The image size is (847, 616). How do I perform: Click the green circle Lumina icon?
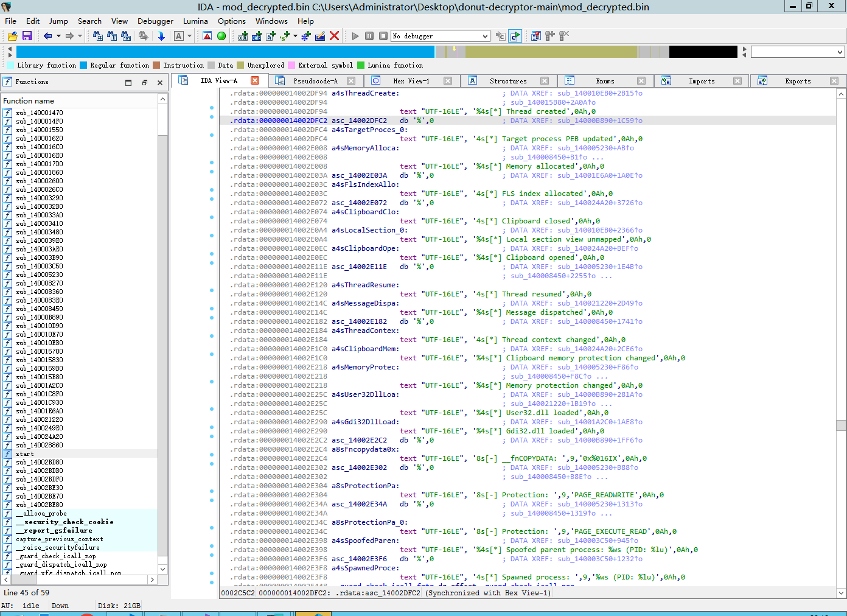[221, 37]
